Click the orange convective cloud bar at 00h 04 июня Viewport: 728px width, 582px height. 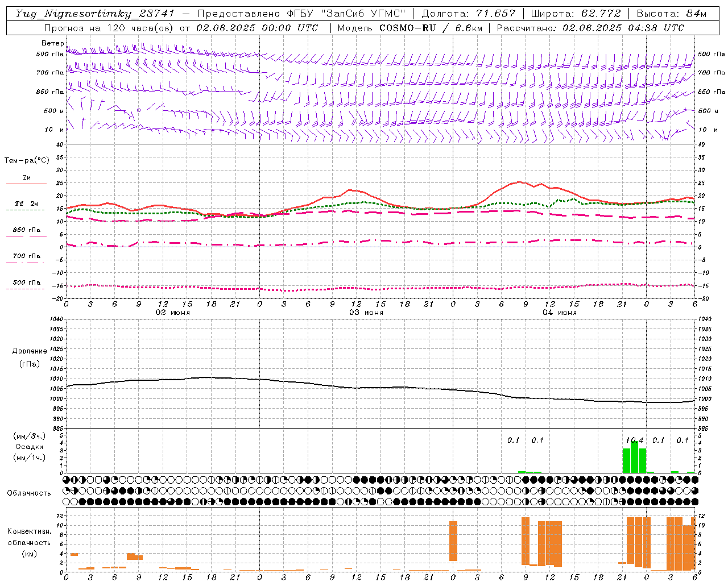453,541
